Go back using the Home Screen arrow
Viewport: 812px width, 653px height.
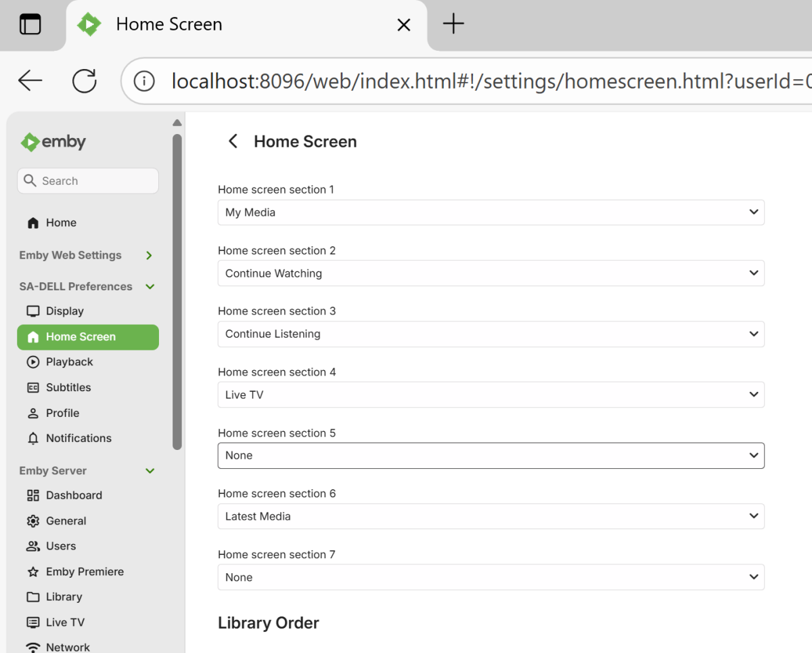233,141
